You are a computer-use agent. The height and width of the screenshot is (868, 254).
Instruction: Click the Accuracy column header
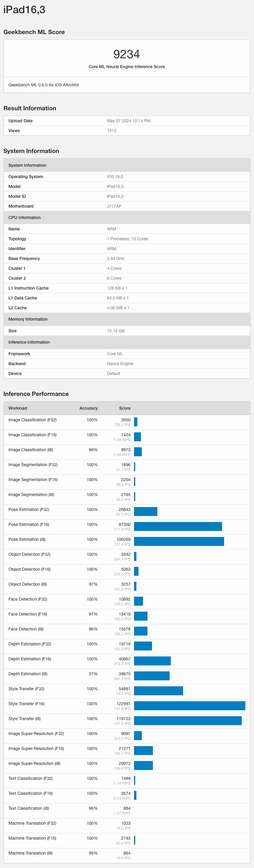click(88, 408)
